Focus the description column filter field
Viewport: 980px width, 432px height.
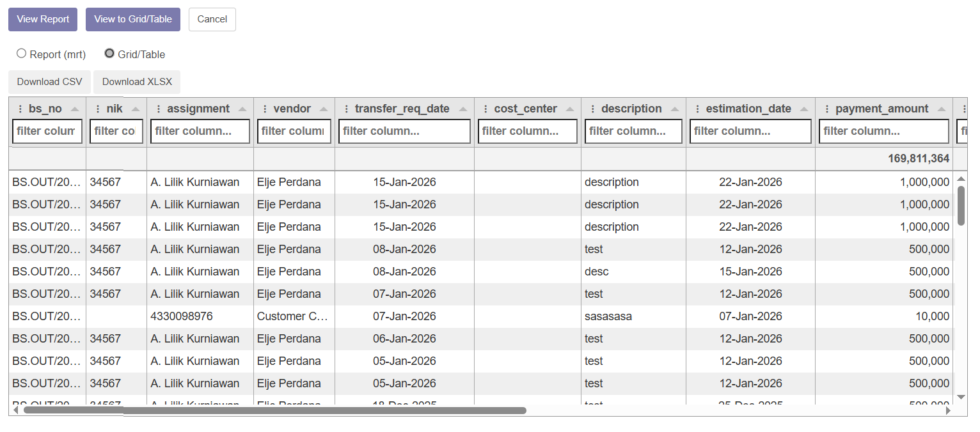(633, 131)
